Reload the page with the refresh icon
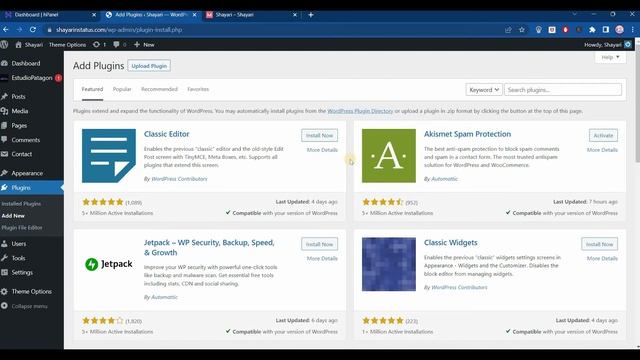This screenshot has width=640, height=360. (33, 29)
